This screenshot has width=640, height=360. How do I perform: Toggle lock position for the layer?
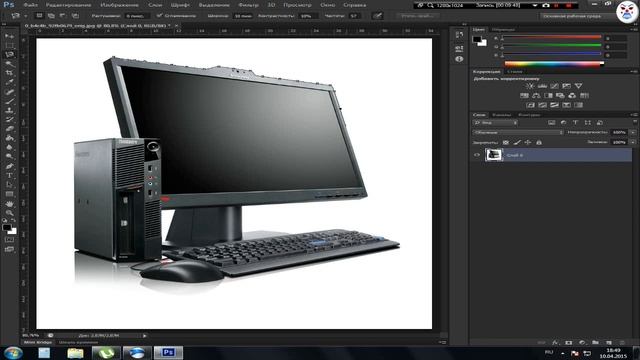528,142
